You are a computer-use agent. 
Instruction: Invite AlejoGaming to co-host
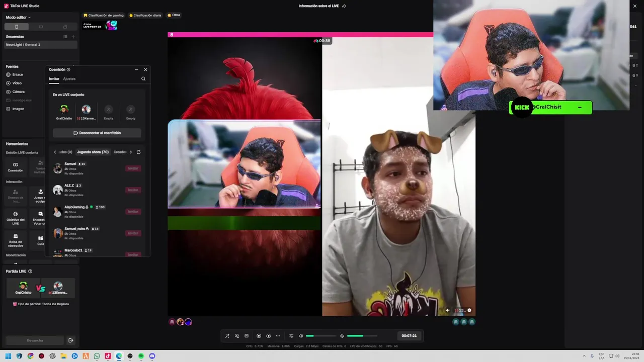tap(133, 212)
